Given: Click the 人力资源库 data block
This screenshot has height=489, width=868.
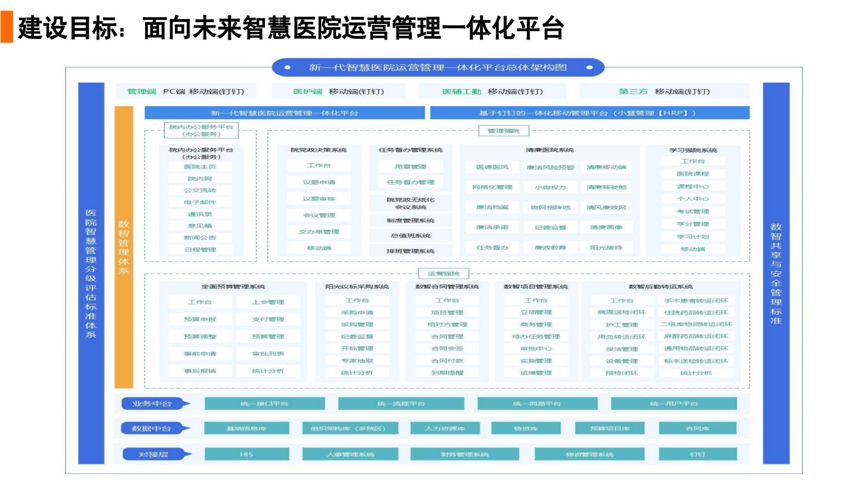Looking at the screenshot, I should point(445,428).
